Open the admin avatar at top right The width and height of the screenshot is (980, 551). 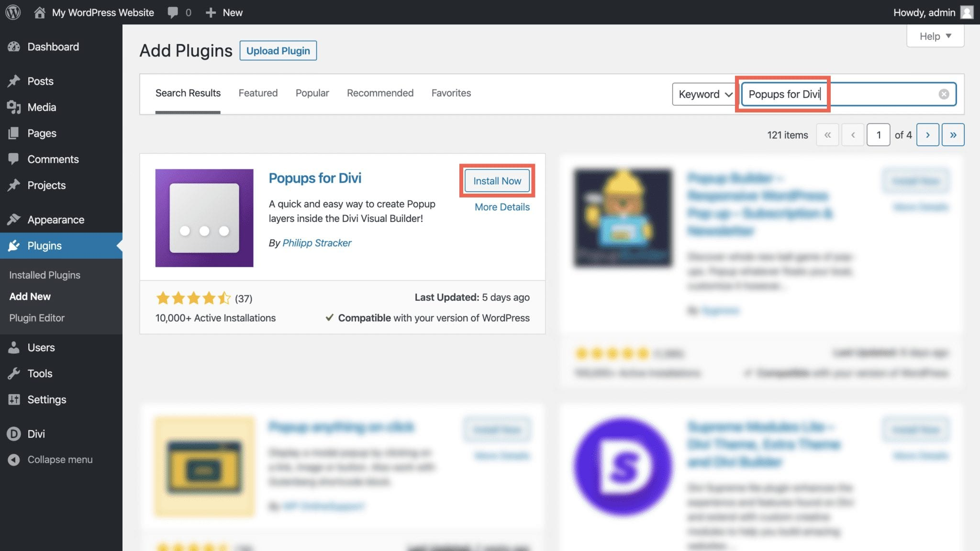point(967,12)
